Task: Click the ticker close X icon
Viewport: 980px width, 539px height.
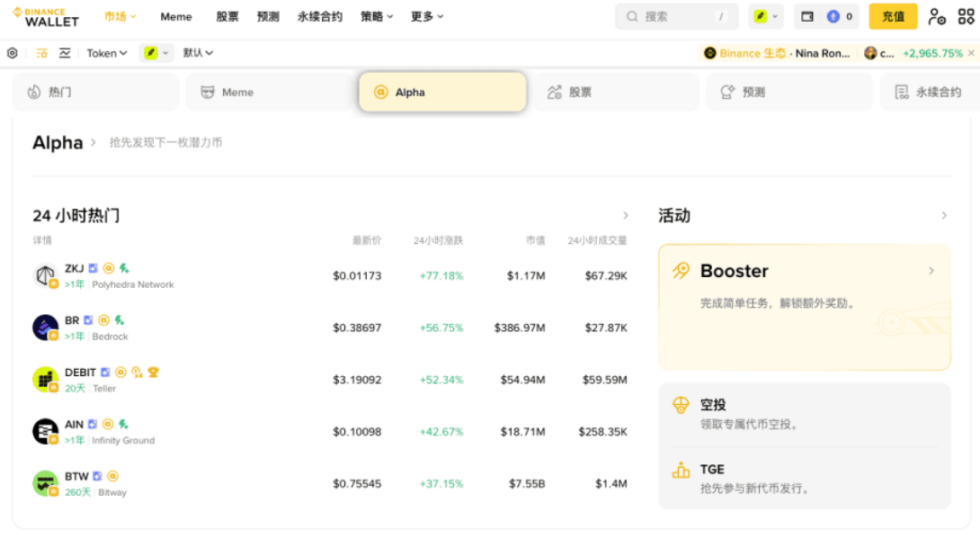Action: pos(971,53)
